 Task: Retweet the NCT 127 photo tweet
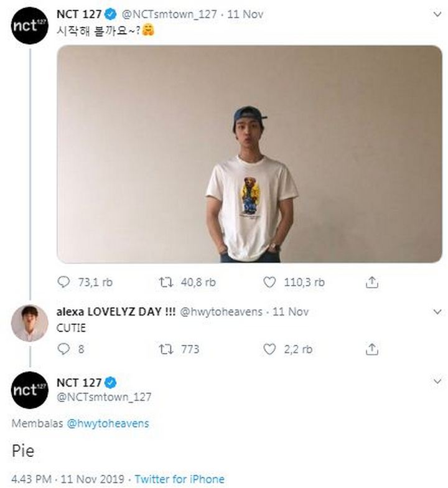pos(165,282)
